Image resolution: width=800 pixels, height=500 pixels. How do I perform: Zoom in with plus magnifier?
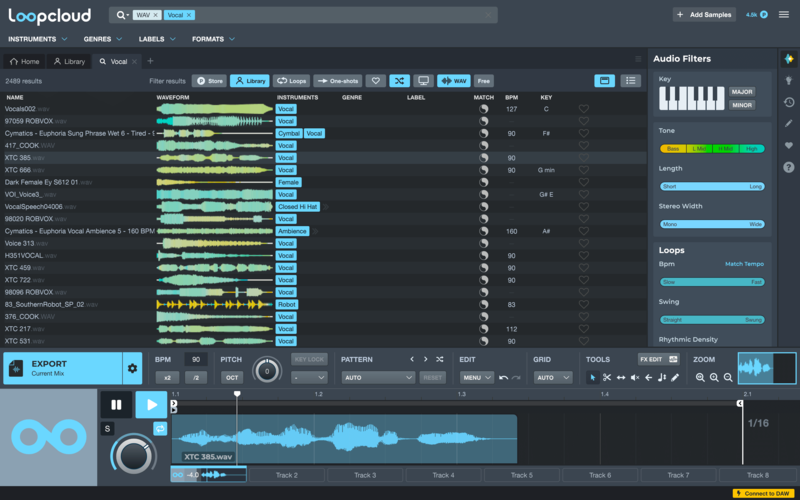click(714, 378)
